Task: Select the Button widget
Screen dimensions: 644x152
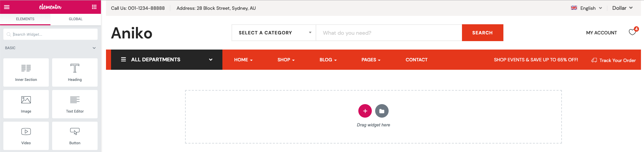Action: point(75,136)
